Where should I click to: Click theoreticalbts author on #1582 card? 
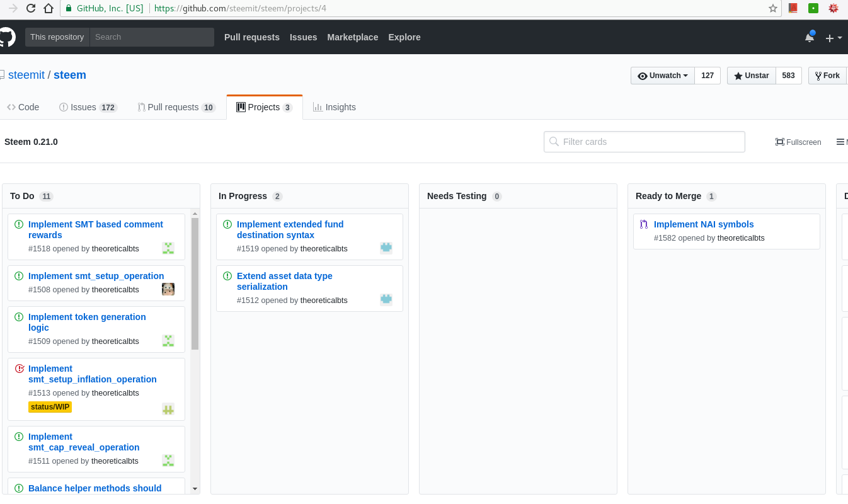click(741, 238)
